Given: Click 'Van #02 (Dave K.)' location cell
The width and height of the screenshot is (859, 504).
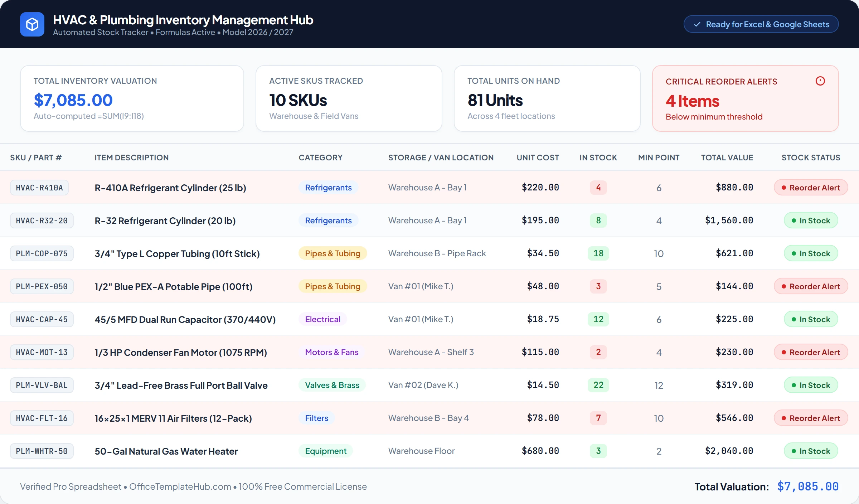Looking at the screenshot, I should tap(423, 385).
